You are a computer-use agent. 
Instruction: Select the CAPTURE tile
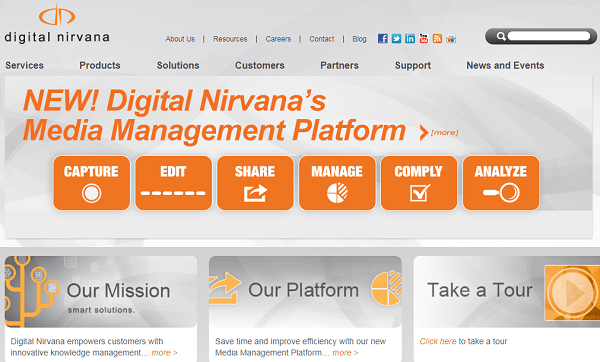point(92,183)
